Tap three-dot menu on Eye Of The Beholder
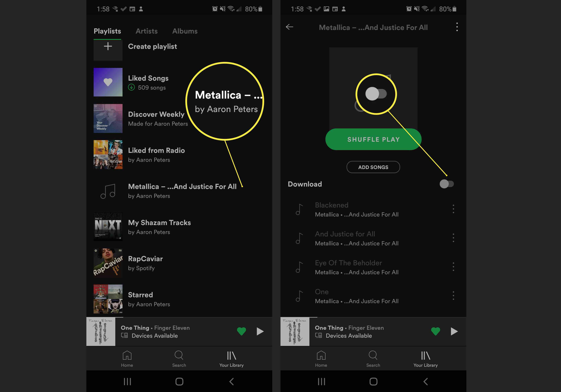 coord(453,267)
